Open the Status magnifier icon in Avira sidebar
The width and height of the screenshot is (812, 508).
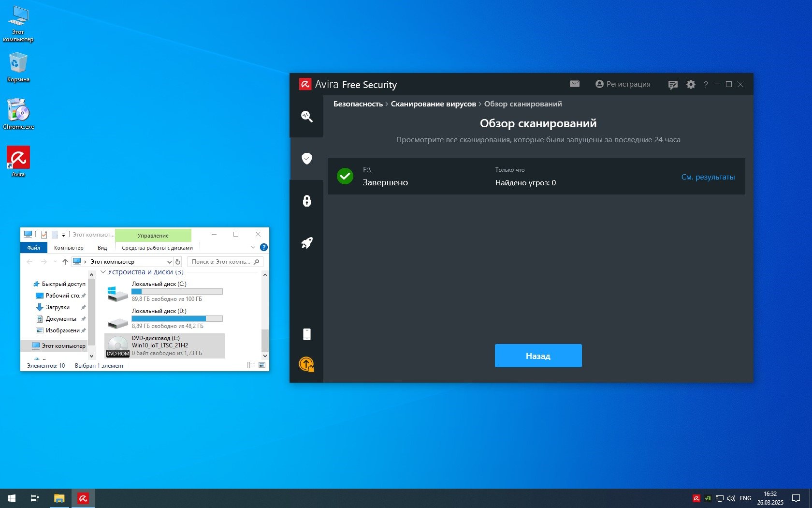click(x=306, y=117)
